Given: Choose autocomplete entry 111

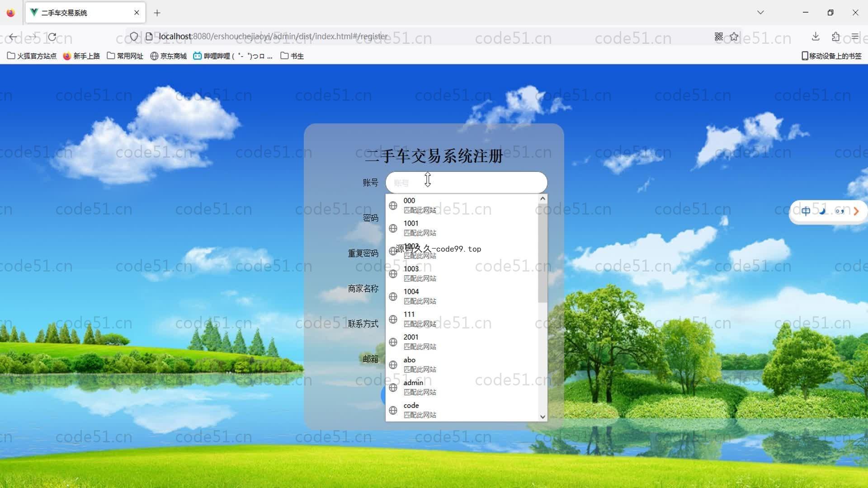Looking at the screenshot, I should point(462,319).
